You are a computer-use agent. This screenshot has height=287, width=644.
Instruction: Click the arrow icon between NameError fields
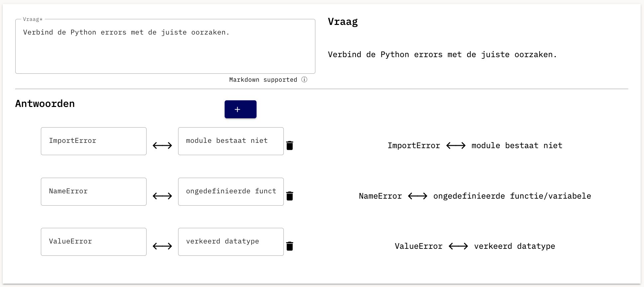162,196
